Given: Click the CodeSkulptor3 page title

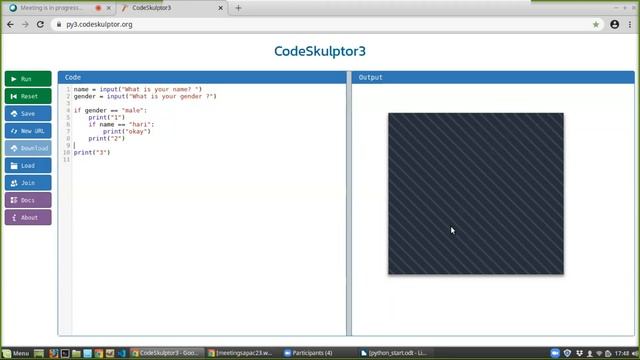Looking at the screenshot, I should click(x=320, y=51).
